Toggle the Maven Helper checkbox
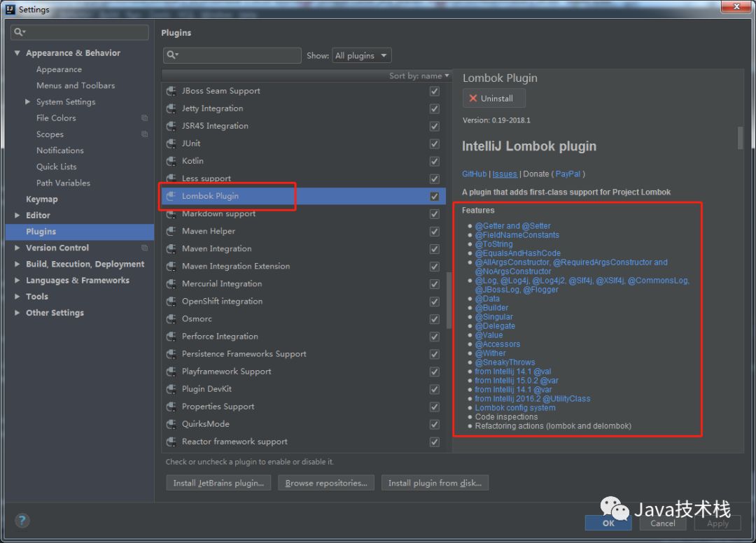Screen dimensions: 756x543 pos(435,232)
